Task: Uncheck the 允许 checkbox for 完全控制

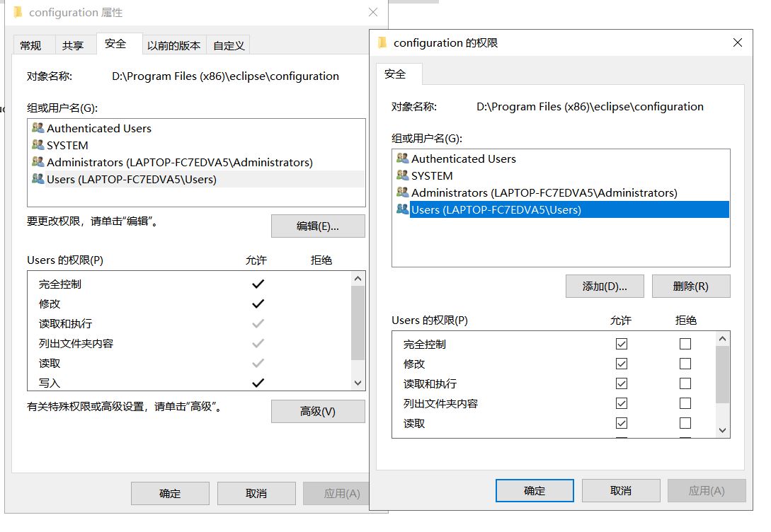Action: (x=622, y=344)
